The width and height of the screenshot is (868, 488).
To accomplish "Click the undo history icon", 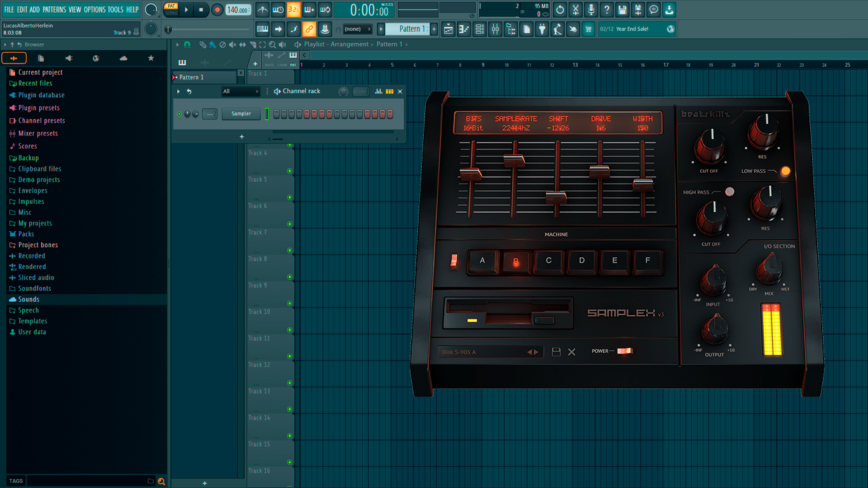I will (560, 10).
